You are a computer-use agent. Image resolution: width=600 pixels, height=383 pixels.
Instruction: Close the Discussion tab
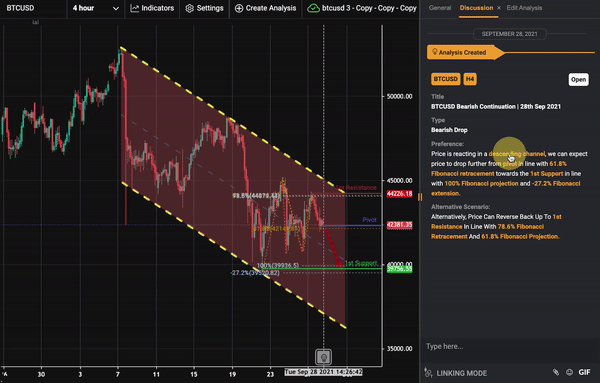[499, 8]
